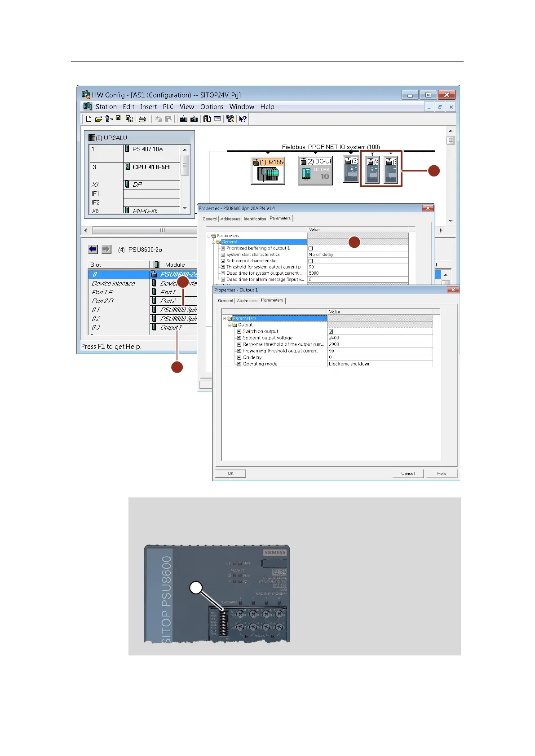Image resolution: width=535 pixels, height=756 pixels.
Task: Select the Device interface slot row
Action: tap(142, 283)
